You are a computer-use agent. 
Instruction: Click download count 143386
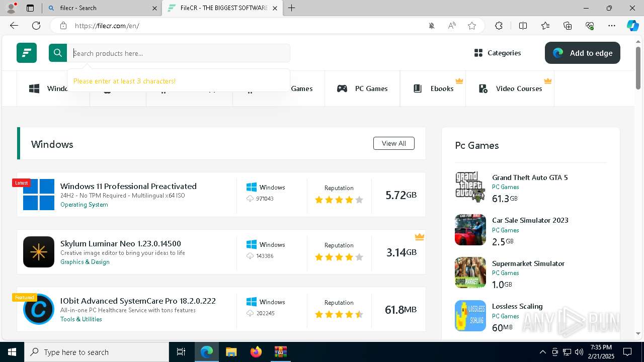click(x=265, y=256)
